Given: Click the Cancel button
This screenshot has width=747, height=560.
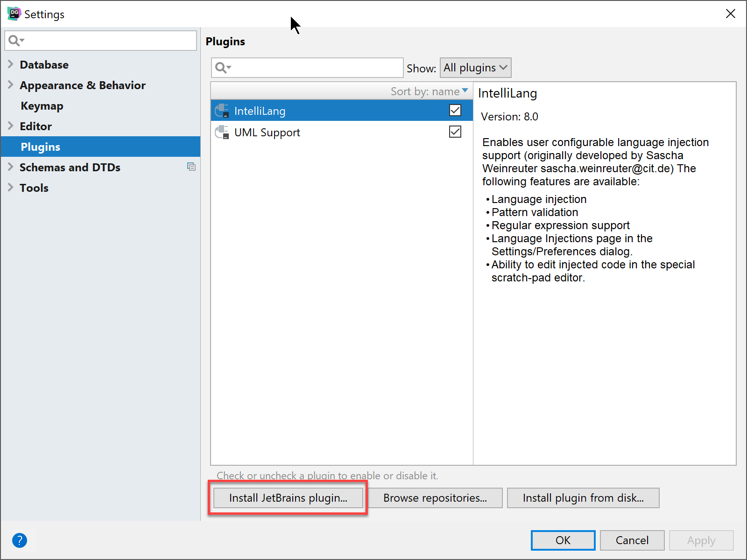Looking at the screenshot, I should tap(632, 540).
